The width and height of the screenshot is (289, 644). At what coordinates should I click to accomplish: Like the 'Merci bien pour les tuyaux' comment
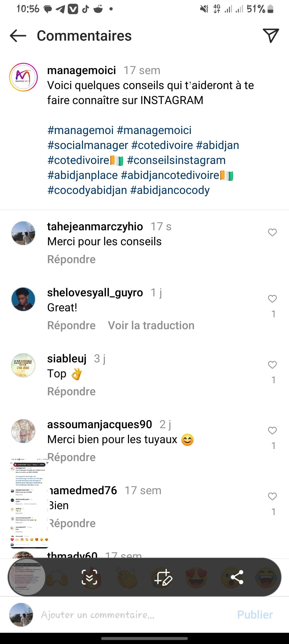click(272, 431)
